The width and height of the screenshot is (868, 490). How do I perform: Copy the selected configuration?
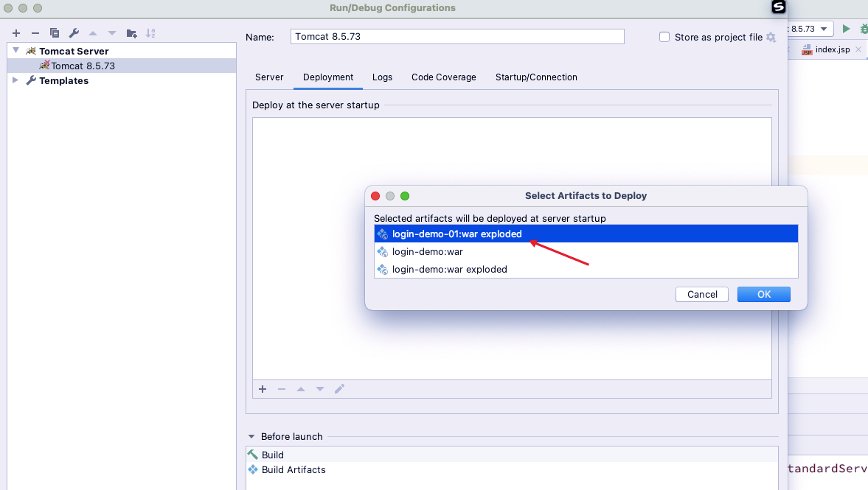pyautogui.click(x=55, y=33)
